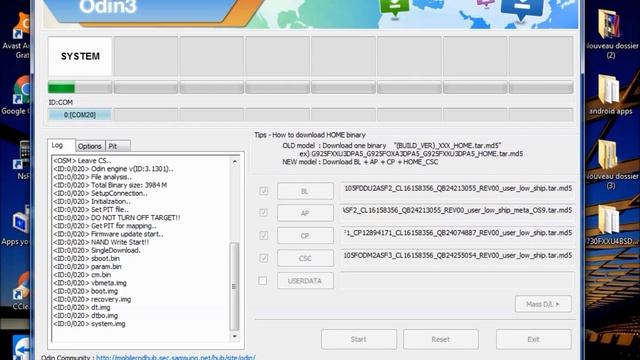Switch to the Pit tab
The image size is (640, 360).
[118, 146]
